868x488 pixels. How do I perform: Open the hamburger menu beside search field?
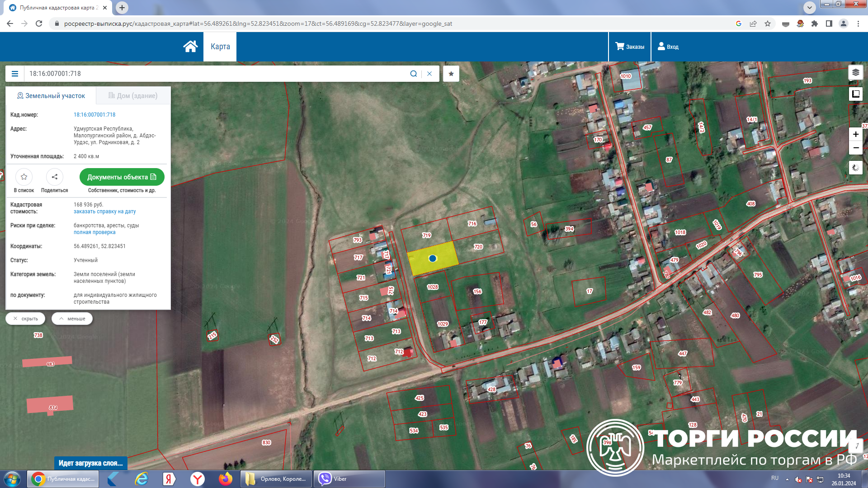[x=15, y=74]
